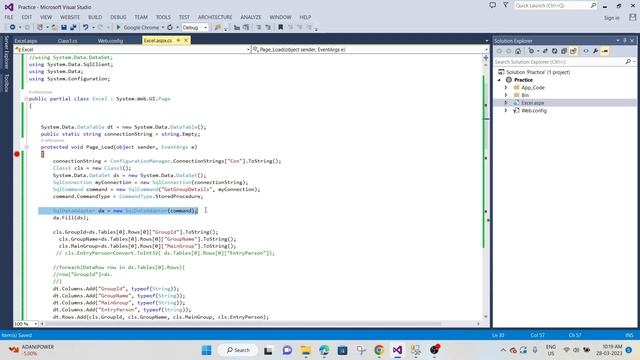Open Solution Explorer window position dropdown

[618, 40]
